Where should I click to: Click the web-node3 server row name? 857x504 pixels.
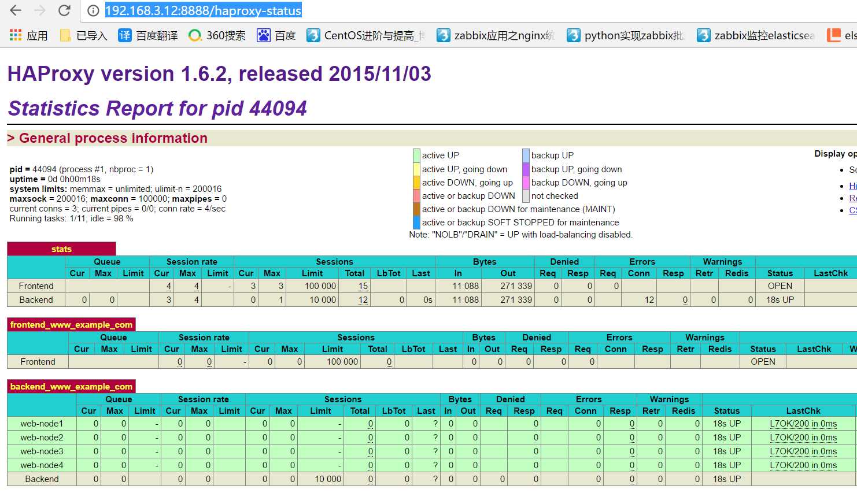click(x=42, y=451)
